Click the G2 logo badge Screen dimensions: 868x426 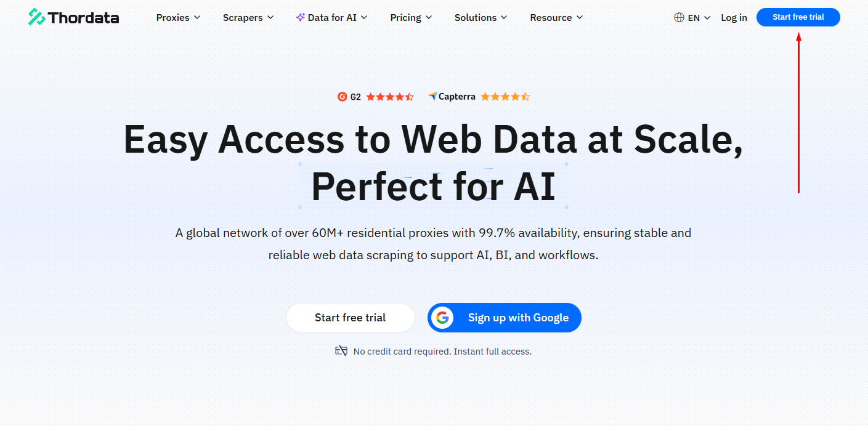point(343,97)
